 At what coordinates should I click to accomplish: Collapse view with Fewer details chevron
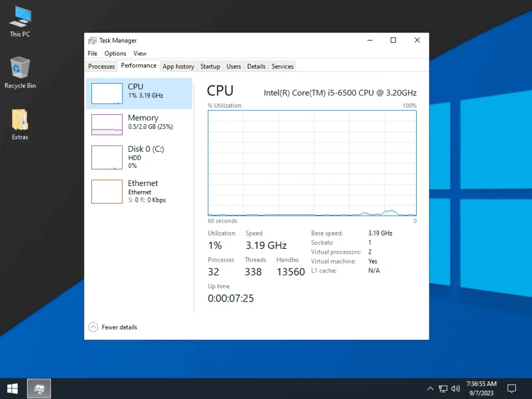point(93,327)
